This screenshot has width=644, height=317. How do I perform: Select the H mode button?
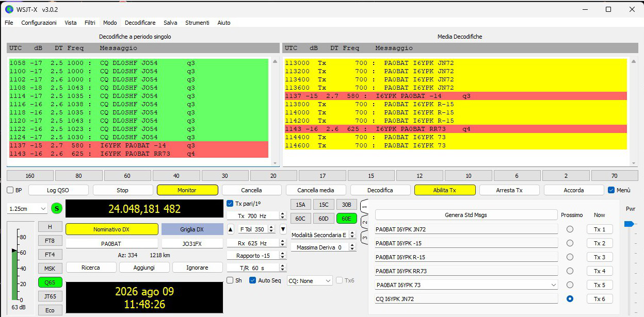click(50, 227)
